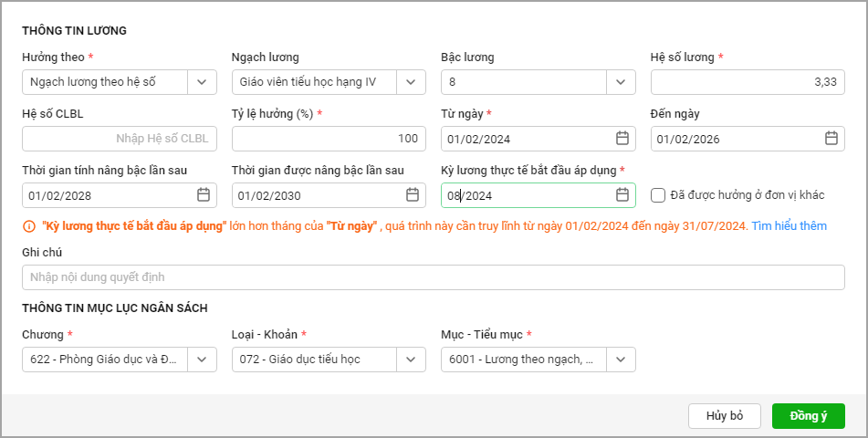Open the Chương dropdown list
The height and width of the screenshot is (438, 868).
click(202, 360)
